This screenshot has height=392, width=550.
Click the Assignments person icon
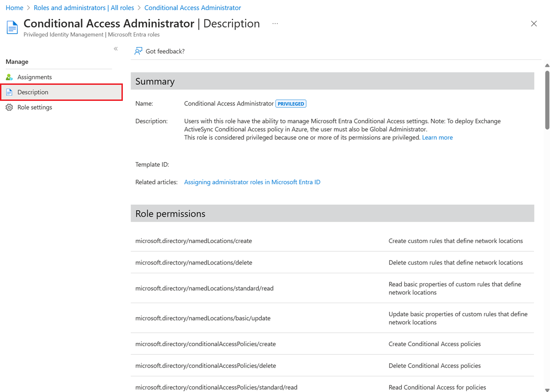point(9,77)
